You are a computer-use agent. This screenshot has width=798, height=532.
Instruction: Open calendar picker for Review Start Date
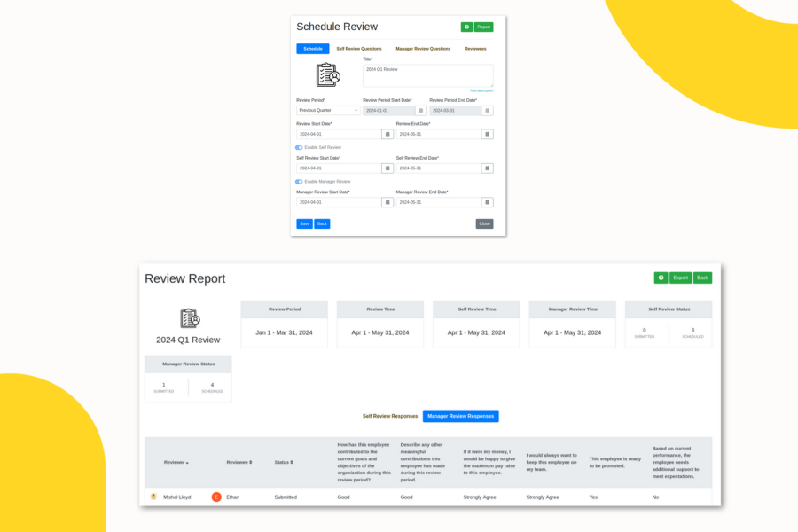[387, 135]
